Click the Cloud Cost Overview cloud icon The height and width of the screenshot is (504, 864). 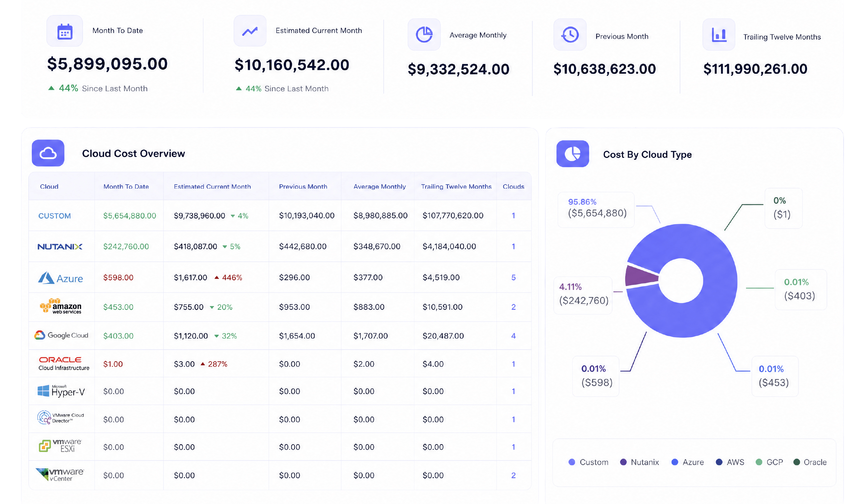pos(48,153)
